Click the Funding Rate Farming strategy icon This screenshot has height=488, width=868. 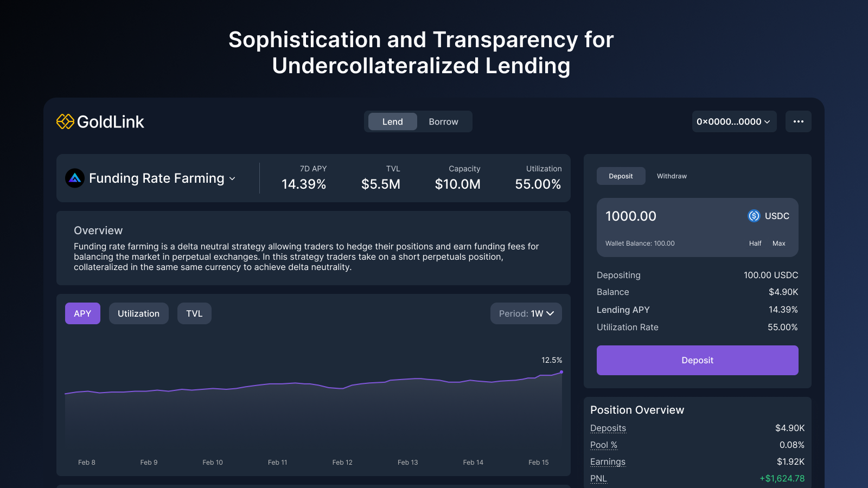(x=75, y=178)
